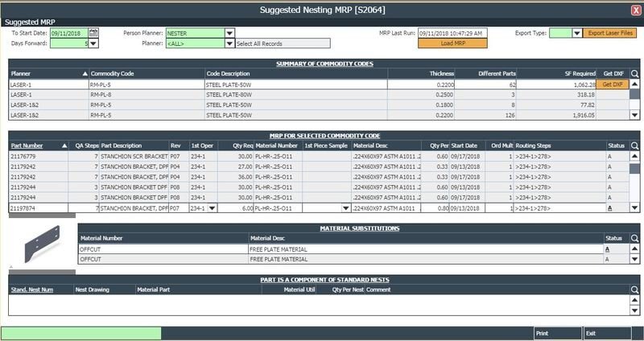This screenshot has height=341, width=644.
Task: Click search icon in MRP for Selected Commodity grid
Action: pos(634,146)
